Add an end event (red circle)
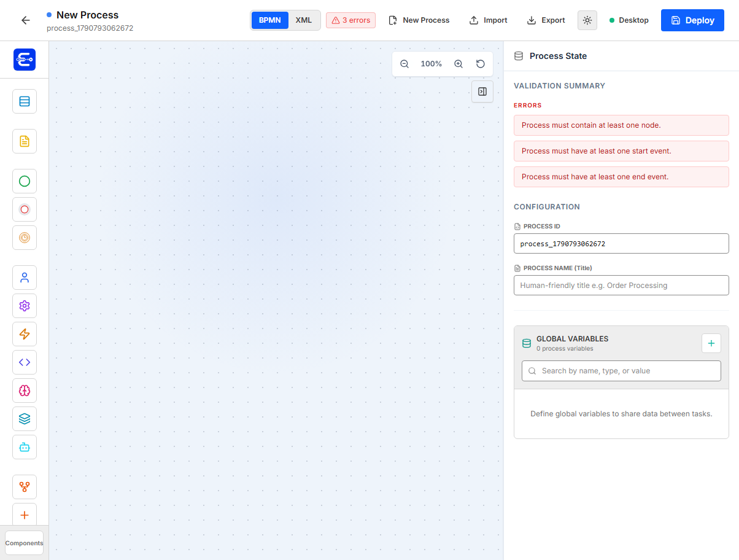 pyautogui.click(x=25, y=209)
